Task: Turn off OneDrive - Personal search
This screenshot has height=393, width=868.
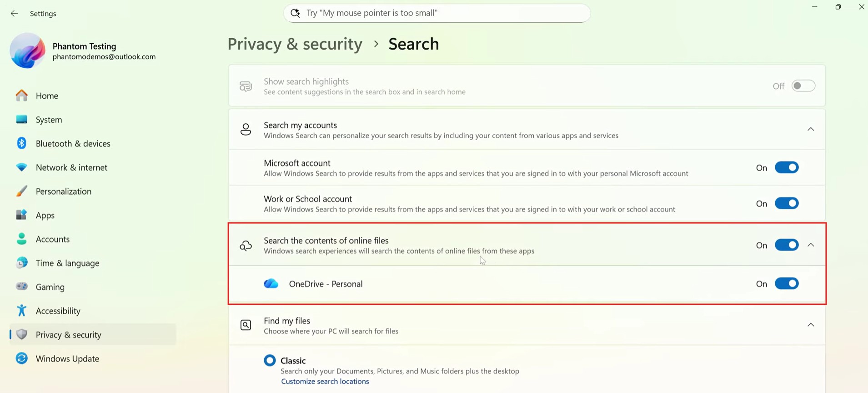Action: pyautogui.click(x=786, y=283)
